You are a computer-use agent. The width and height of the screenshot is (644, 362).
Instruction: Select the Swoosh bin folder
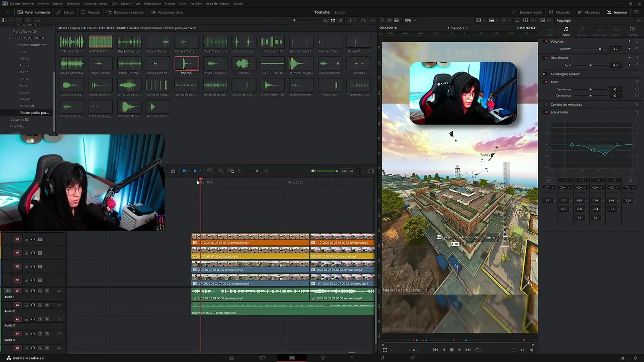(25, 99)
